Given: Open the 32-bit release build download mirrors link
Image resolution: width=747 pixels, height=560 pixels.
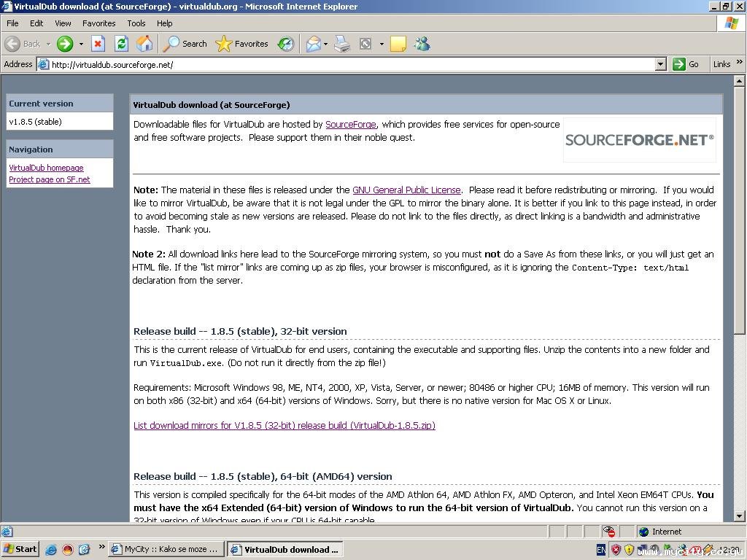Looking at the screenshot, I should 285,425.
